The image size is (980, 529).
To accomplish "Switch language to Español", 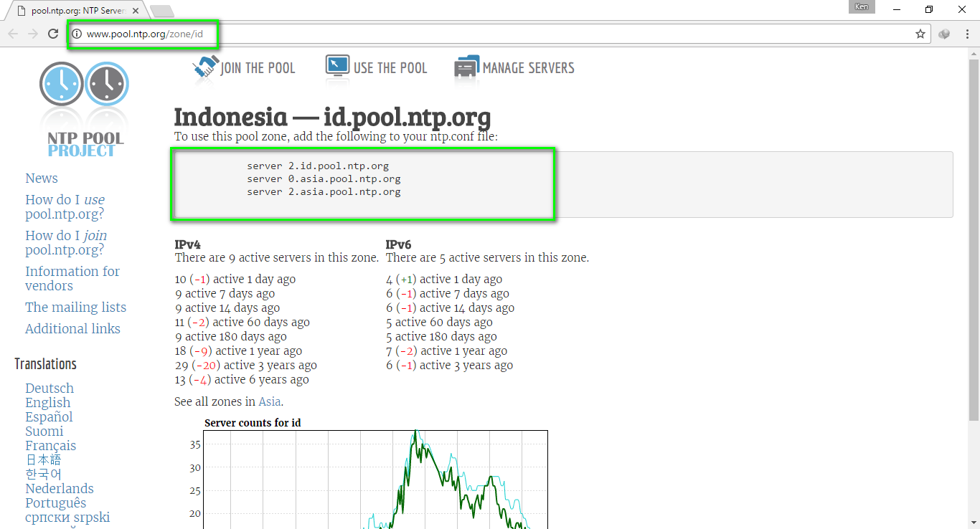I will click(49, 417).
